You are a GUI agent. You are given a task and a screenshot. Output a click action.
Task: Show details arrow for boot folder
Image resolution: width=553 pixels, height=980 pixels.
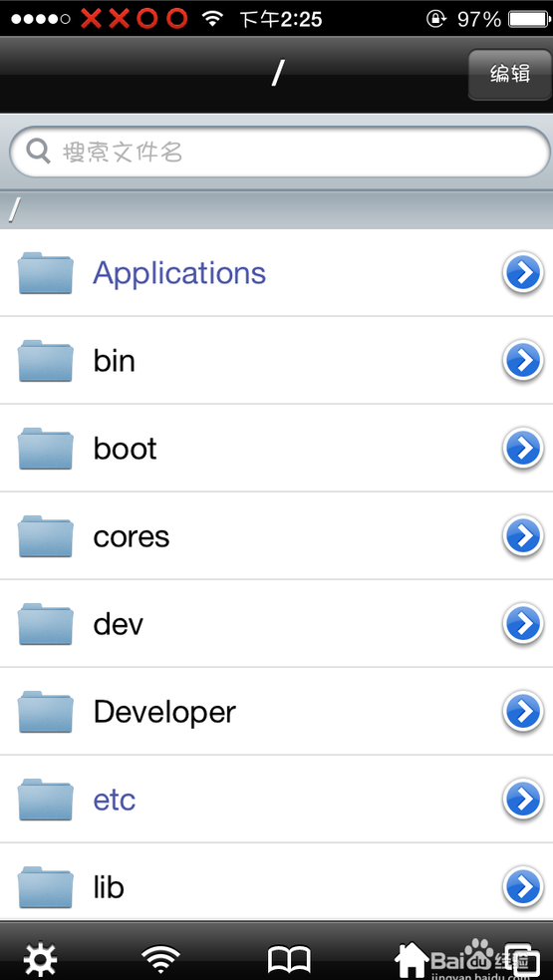[x=522, y=448]
